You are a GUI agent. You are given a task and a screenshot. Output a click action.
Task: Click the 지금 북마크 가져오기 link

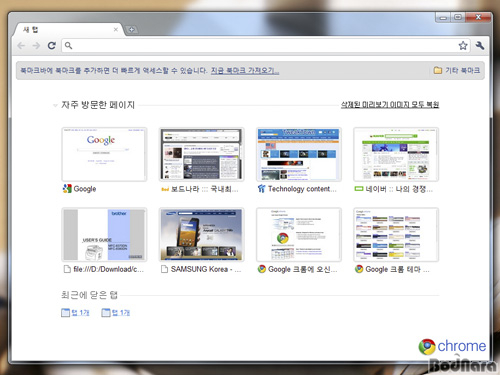point(245,71)
